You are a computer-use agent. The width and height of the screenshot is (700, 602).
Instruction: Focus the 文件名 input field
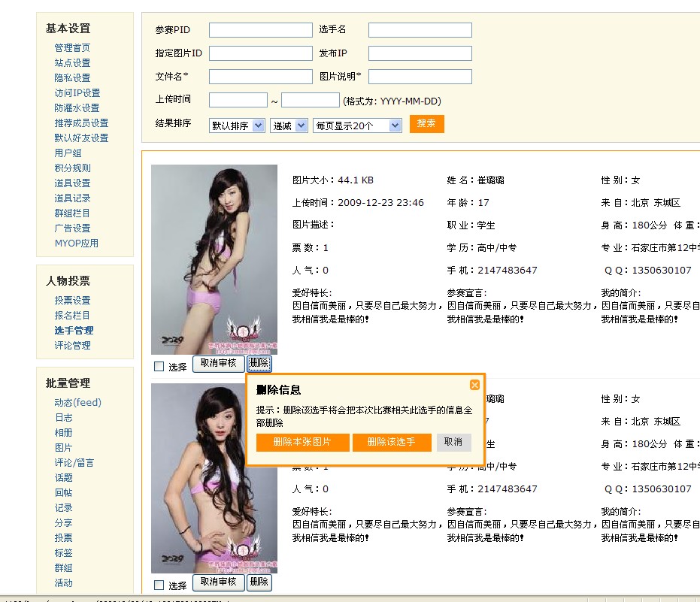tap(261, 77)
